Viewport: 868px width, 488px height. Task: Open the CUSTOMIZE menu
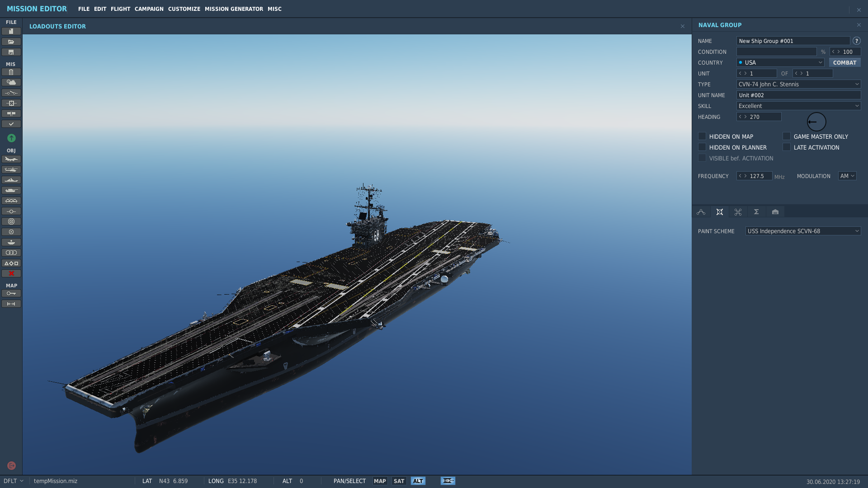184,9
